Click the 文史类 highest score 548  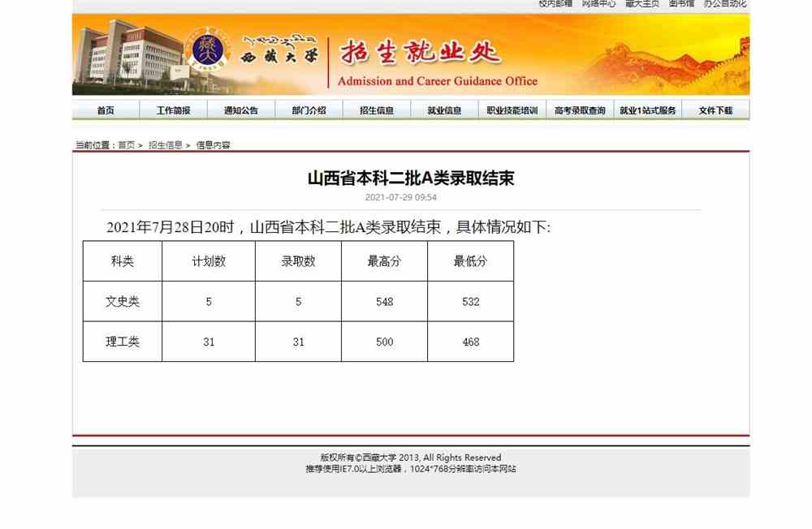384,301
